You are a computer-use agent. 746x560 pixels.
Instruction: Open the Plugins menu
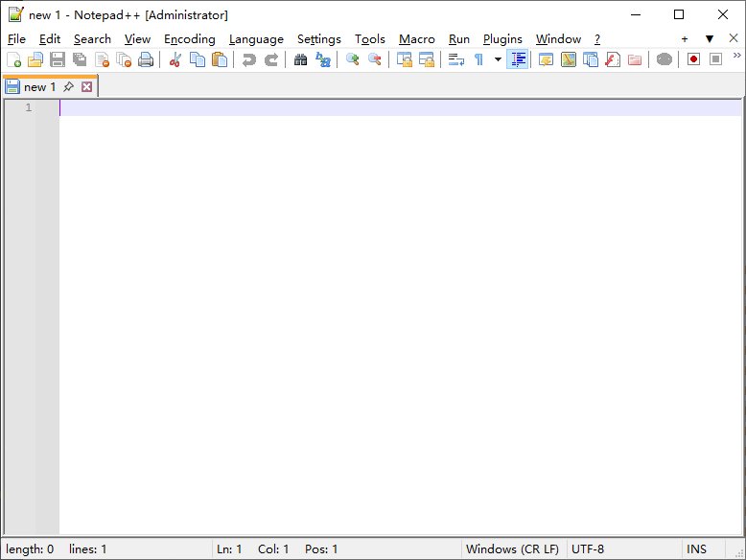pos(502,39)
